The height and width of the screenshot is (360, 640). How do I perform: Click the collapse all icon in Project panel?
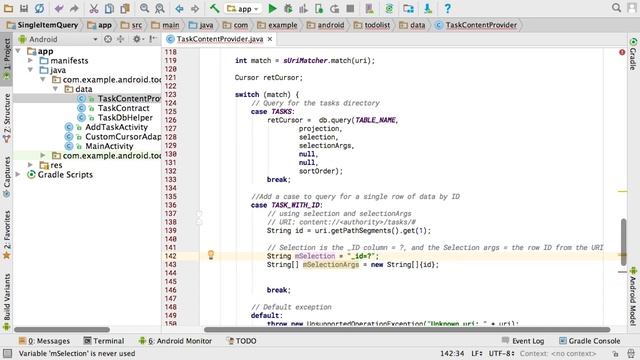coord(120,39)
